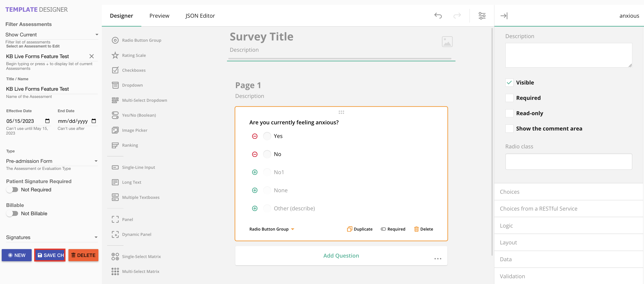Select the Multi-Select Matrix question type

point(140,271)
